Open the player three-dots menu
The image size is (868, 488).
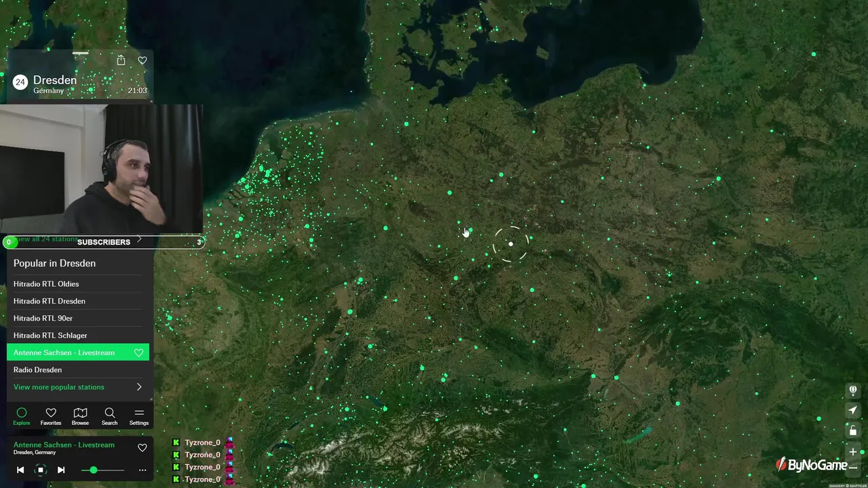(142, 470)
